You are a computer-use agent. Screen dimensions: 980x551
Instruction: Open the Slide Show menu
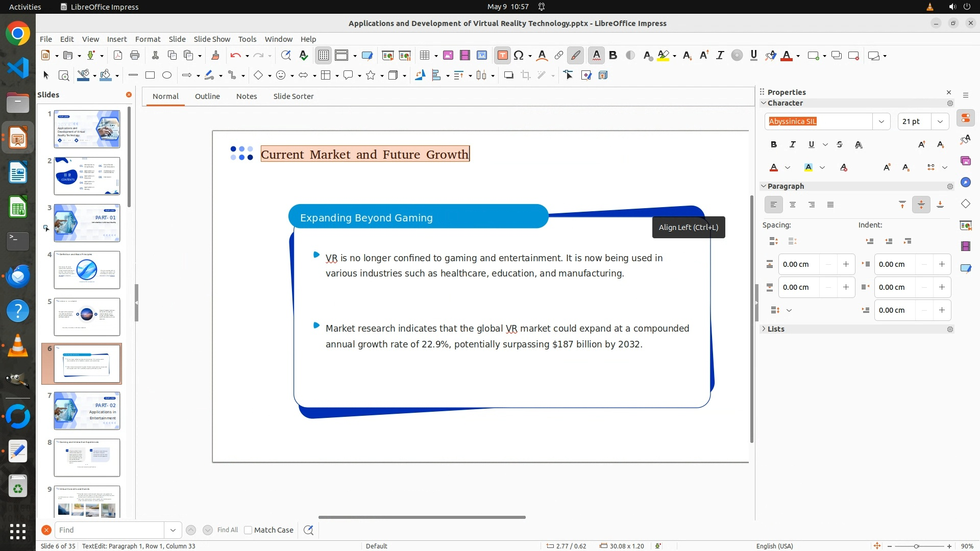(x=212, y=39)
